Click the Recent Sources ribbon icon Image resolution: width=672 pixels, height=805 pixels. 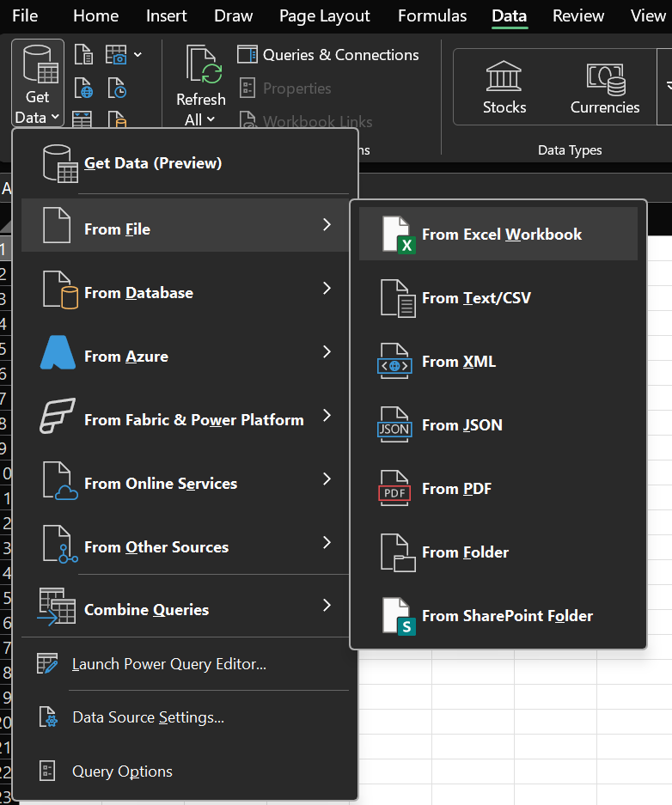point(118,88)
